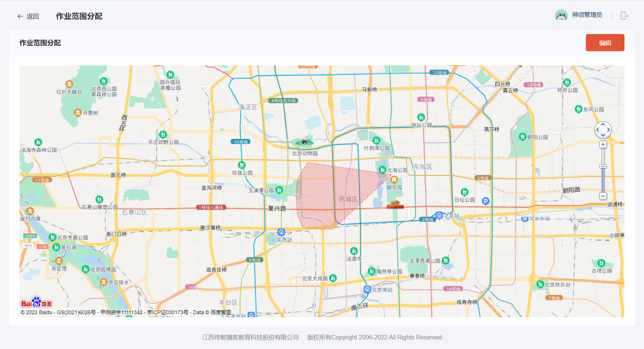Screen dimensions: 644x349
Task: Click the 4号线大兴线 subway label
Action: click(283, 101)
